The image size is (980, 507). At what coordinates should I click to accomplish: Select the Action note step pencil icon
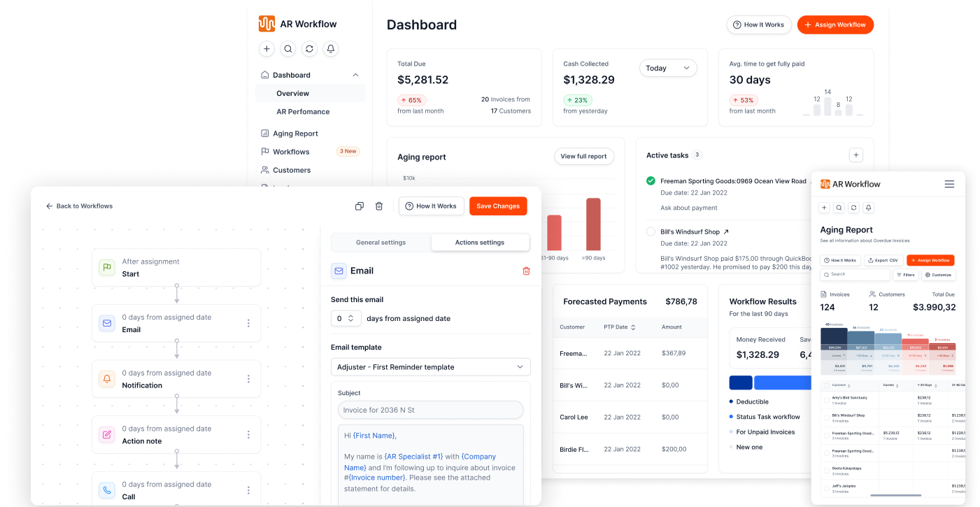click(x=107, y=434)
